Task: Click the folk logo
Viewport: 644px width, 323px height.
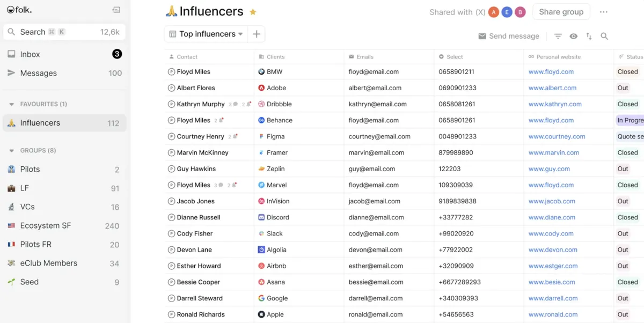Action: coord(19,10)
